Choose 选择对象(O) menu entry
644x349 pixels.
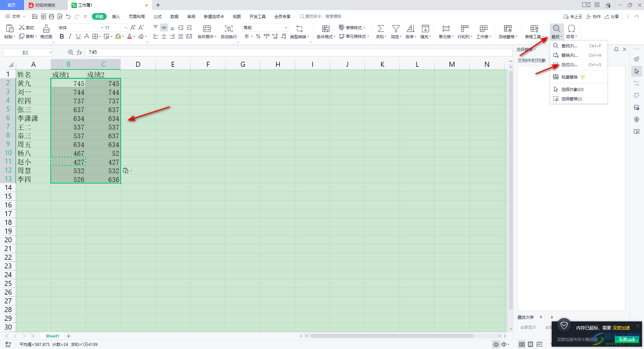579,89
